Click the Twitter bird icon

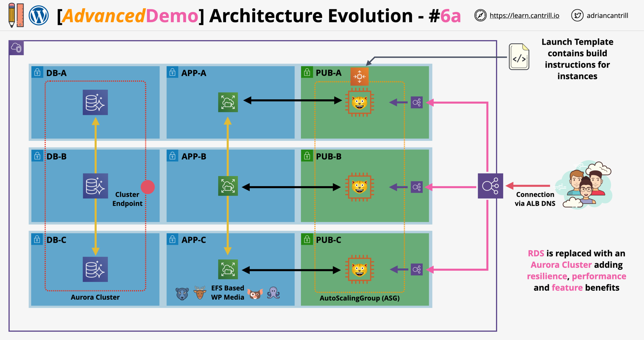pos(577,16)
